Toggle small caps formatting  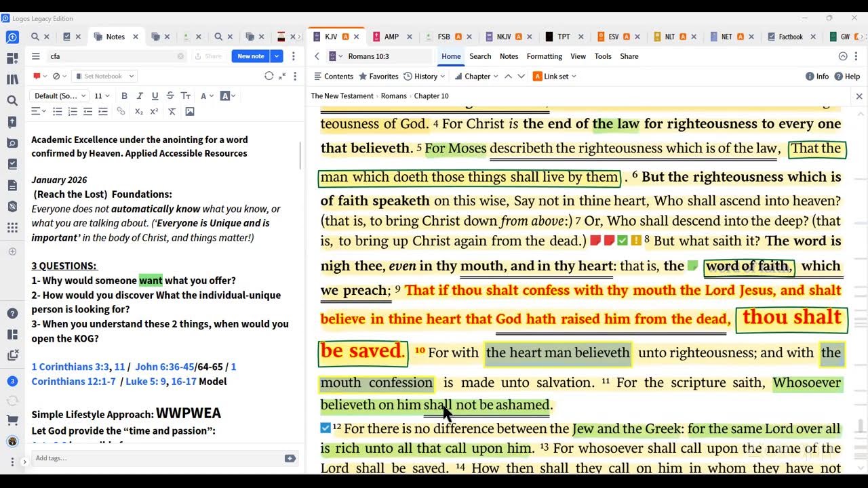pyautogui.click(x=185, y=96)
